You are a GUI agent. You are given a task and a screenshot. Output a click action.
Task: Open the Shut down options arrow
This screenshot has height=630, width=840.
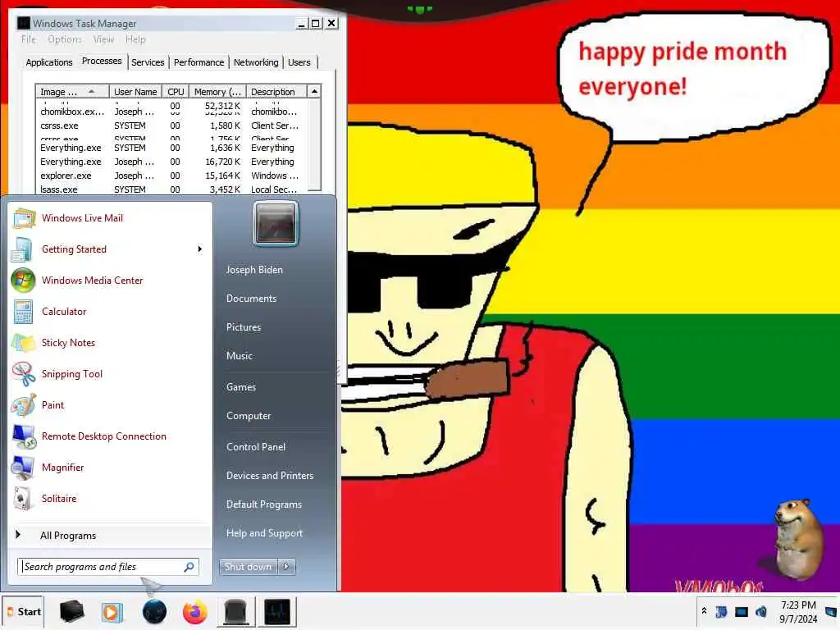(286, 567)
